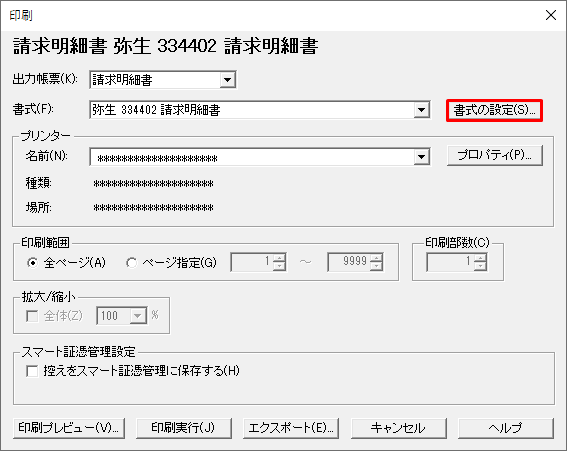Decrease the start page number stepper
The image size is (567, 451).
280,266
